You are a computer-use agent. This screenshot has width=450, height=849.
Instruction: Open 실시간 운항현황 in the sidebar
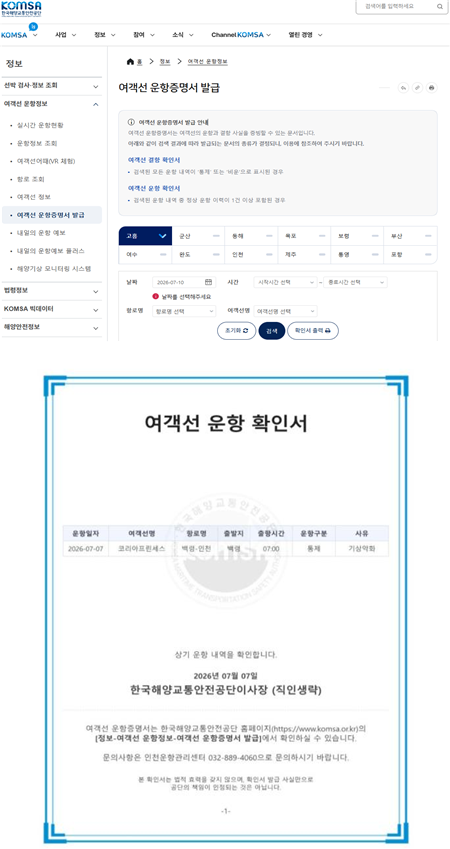click(x=41, y=125)
